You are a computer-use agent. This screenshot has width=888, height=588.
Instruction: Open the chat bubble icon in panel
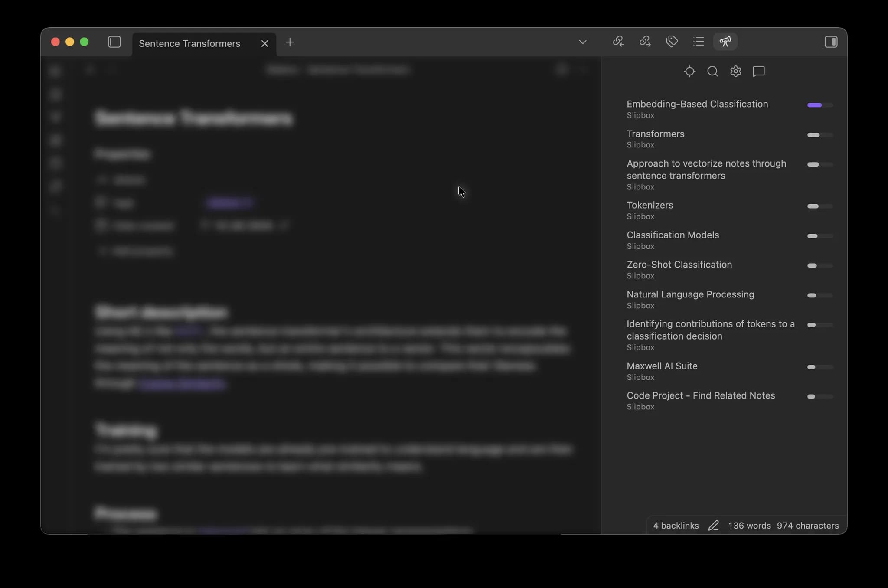[758, 71]
